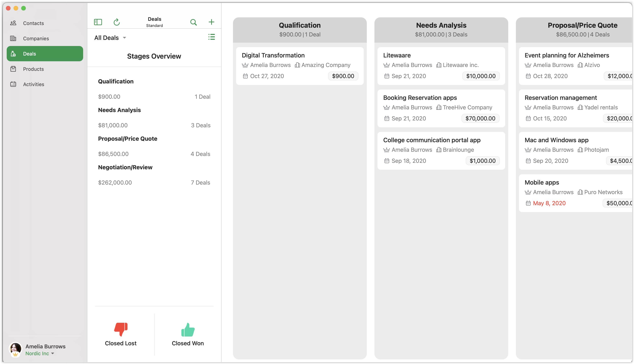
Task: Select Negotiation/Review stage in overview
Action: 125,167
